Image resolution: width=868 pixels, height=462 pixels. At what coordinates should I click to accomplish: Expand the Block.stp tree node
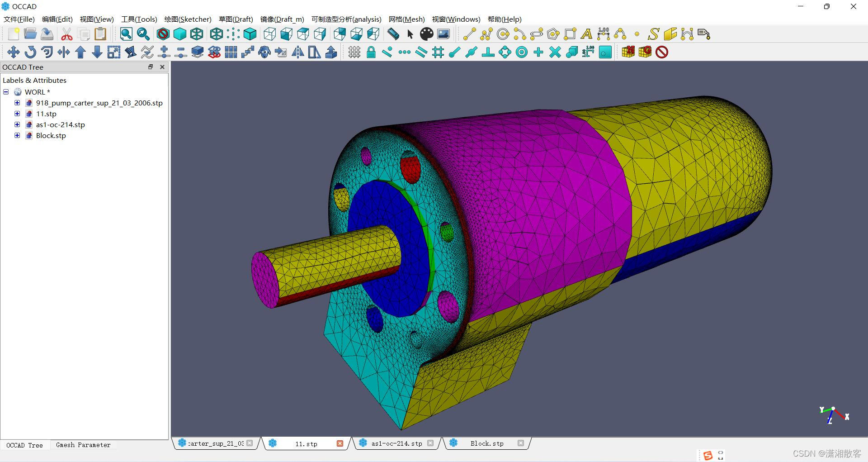[x=17, y=135]
